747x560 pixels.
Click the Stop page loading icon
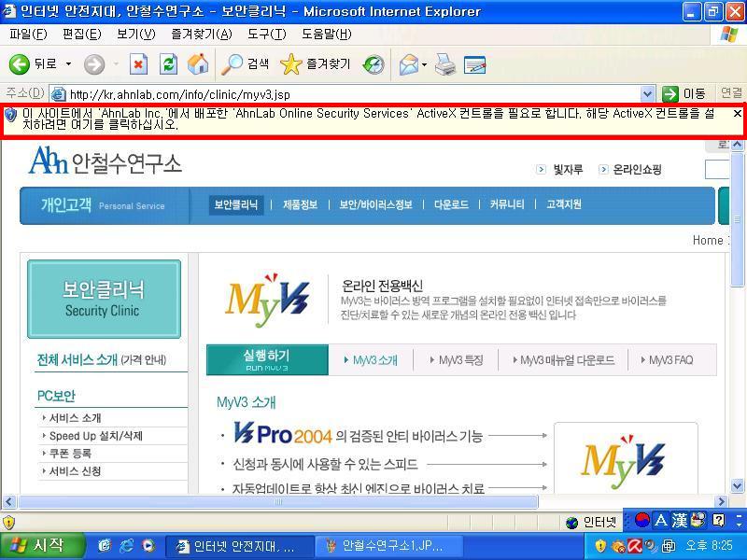(x=138, y=64)
